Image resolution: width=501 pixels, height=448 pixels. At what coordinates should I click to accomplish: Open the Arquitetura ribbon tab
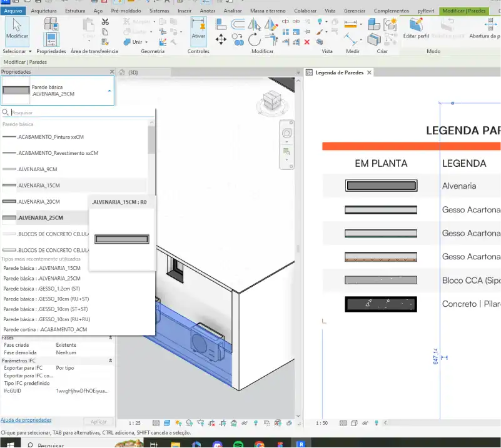(44, 11)
